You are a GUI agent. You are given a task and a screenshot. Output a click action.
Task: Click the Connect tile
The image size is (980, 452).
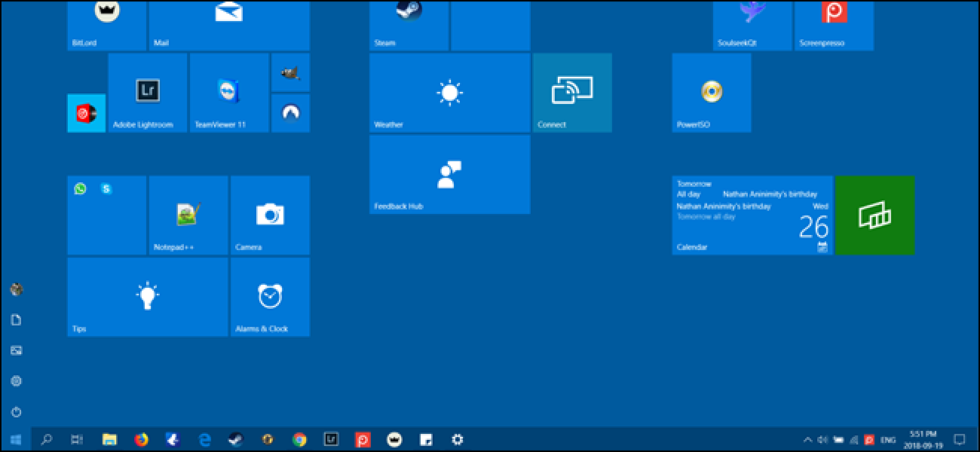pos(572,93)
